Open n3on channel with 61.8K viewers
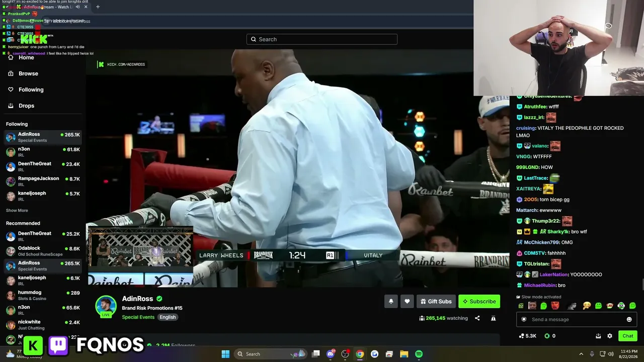644x362 pixels. 43,152
